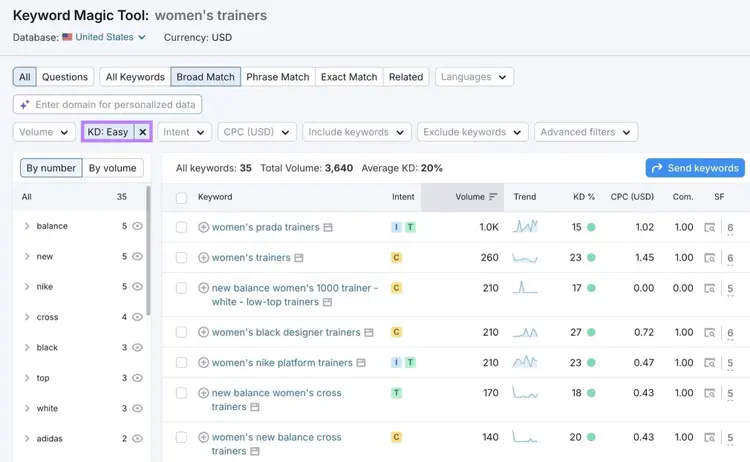The image size is (750, 462).
Task: Click the United States flag icon
Action: click(67, 37)
